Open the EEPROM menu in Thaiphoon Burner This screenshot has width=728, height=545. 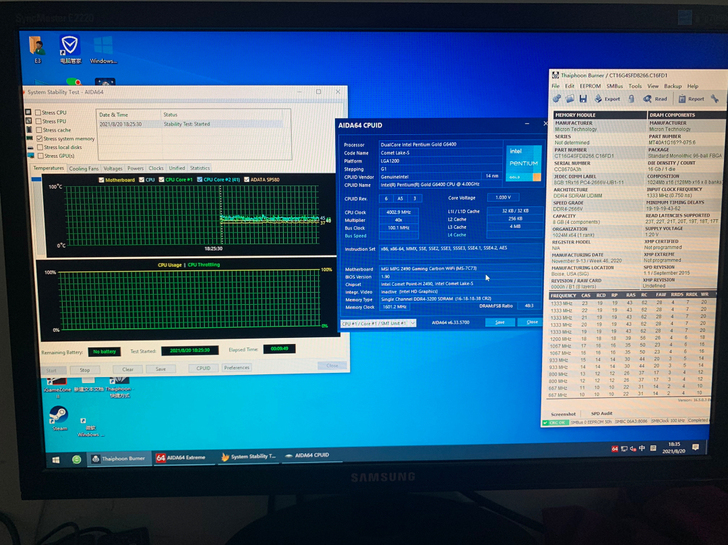[x=591, y=86]
